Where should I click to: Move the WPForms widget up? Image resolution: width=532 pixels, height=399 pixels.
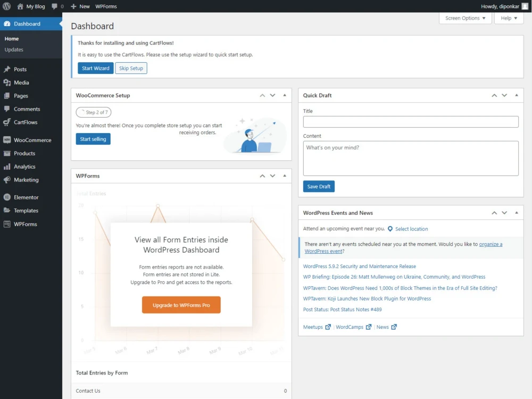[262, 176]
